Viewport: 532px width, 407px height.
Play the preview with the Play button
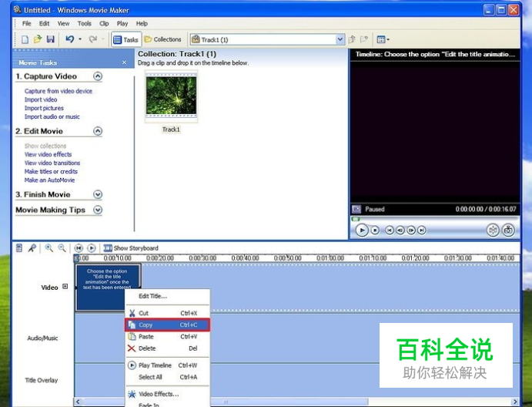click(x=362, y=230)
